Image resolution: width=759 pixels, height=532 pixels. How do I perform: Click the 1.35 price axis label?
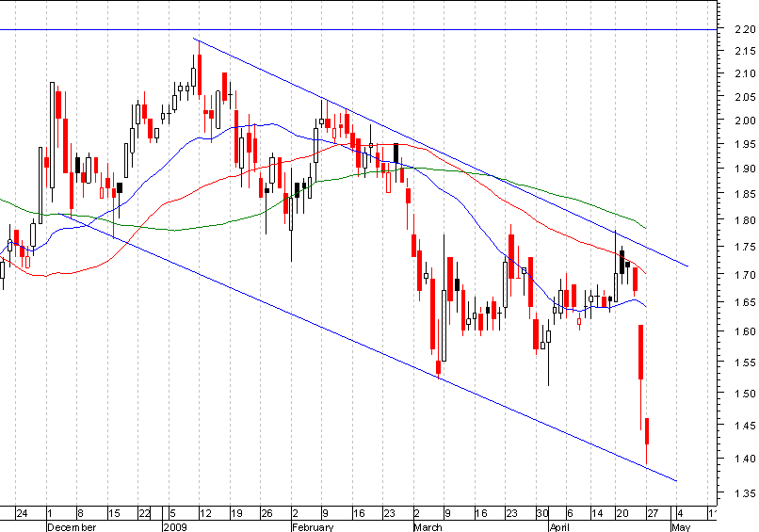pyautogui.click(x=745, y=493)
